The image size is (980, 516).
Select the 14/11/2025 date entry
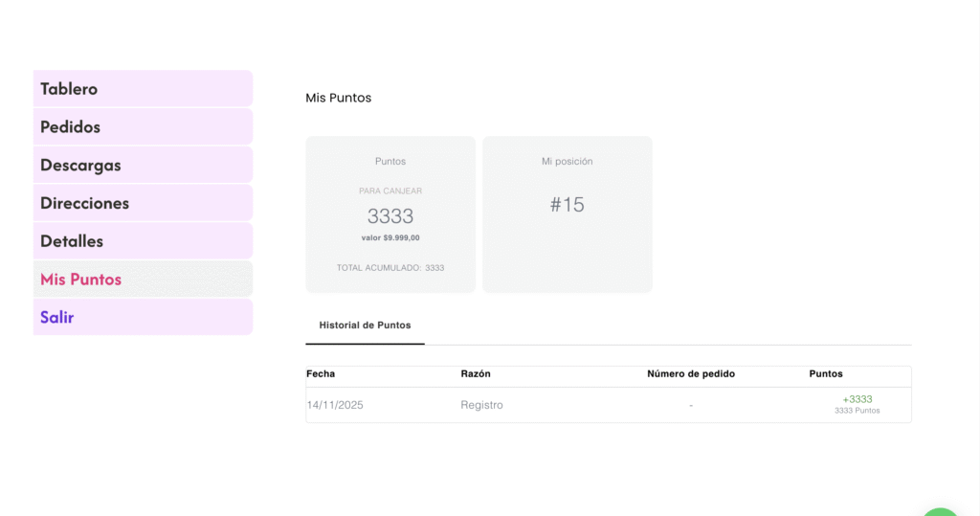tap(335, 405)
